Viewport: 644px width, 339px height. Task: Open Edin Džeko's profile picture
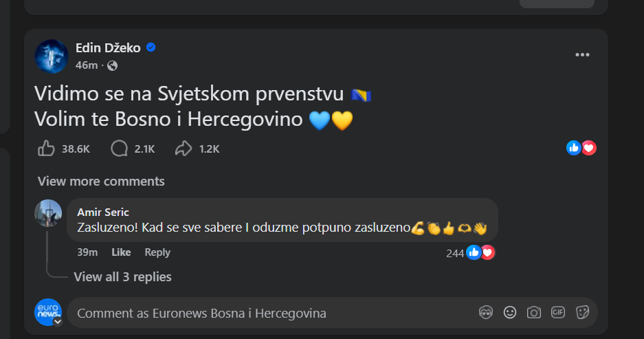click(x=52, y=56)
